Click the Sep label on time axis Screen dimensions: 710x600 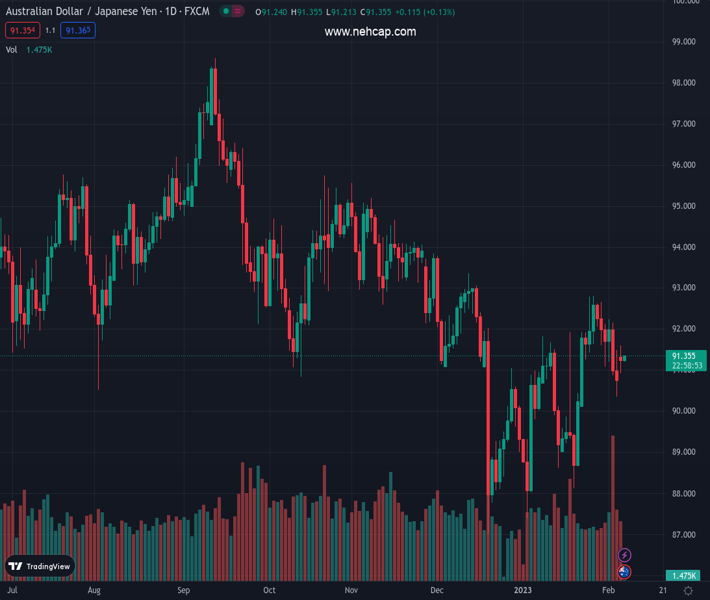point(184,591)
